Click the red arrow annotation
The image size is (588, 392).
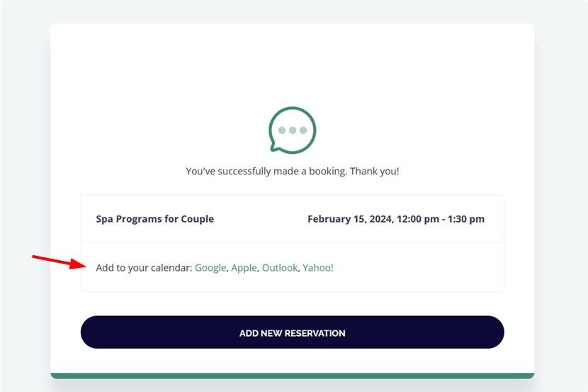tap(60, 262)
